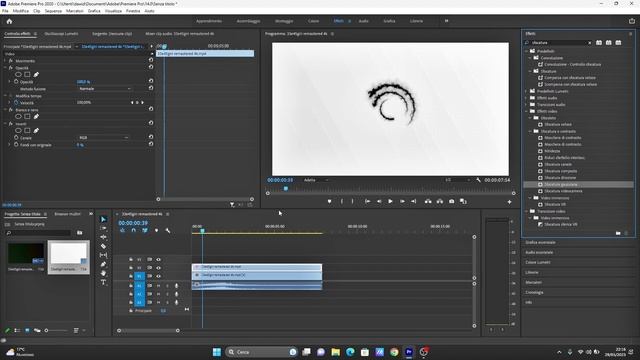Select the Track Select Forward tool
This screenshot has width=640, height=360.
(103, 228)
